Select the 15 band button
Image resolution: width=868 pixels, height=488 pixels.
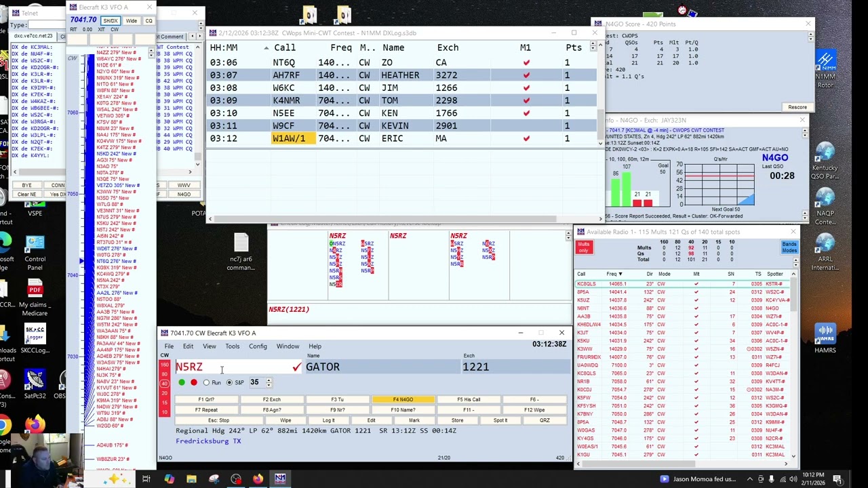[x=164, y=403]
